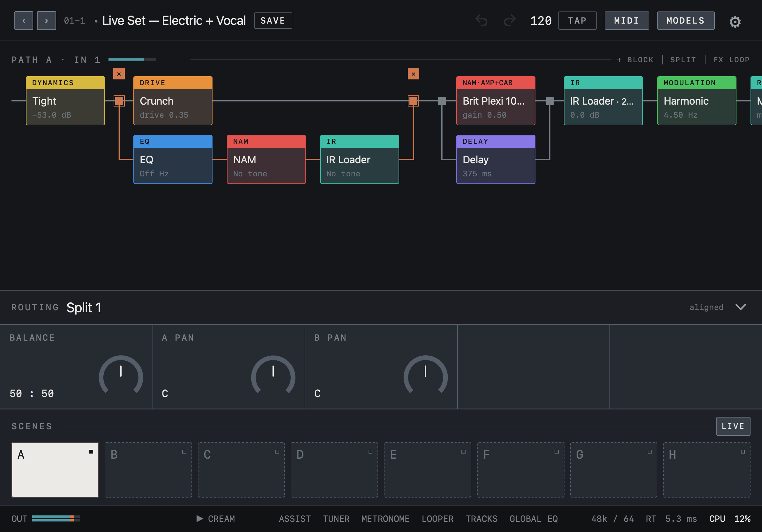Toggle scene B small square indicator
762x532 pixels.
point(184,451)
